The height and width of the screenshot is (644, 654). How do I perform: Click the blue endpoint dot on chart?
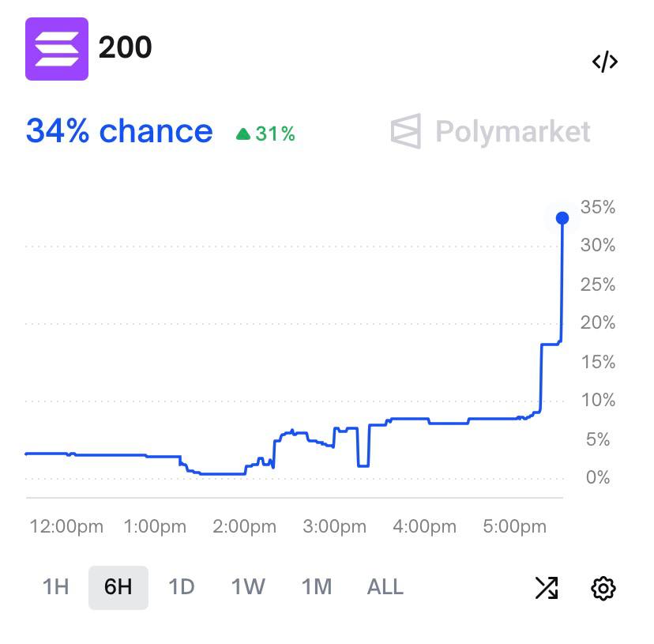point(562,218)
